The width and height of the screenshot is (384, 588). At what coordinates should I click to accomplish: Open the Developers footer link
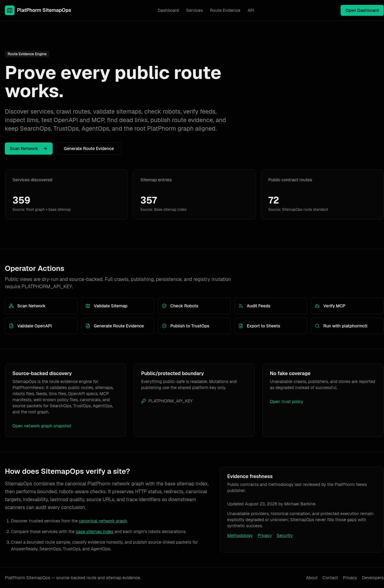[373, 578]
